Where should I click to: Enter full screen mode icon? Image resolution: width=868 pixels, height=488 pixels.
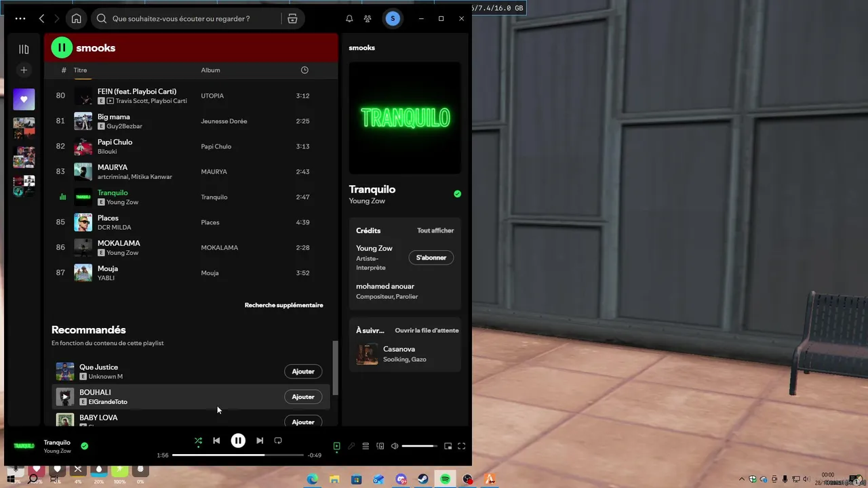click(x=462, y=446)
